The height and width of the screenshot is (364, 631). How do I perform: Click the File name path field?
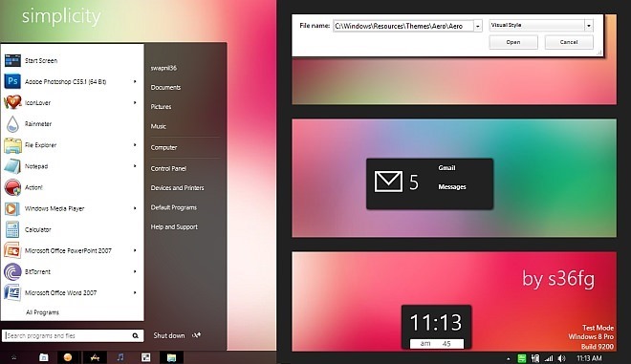click(403, 26)
